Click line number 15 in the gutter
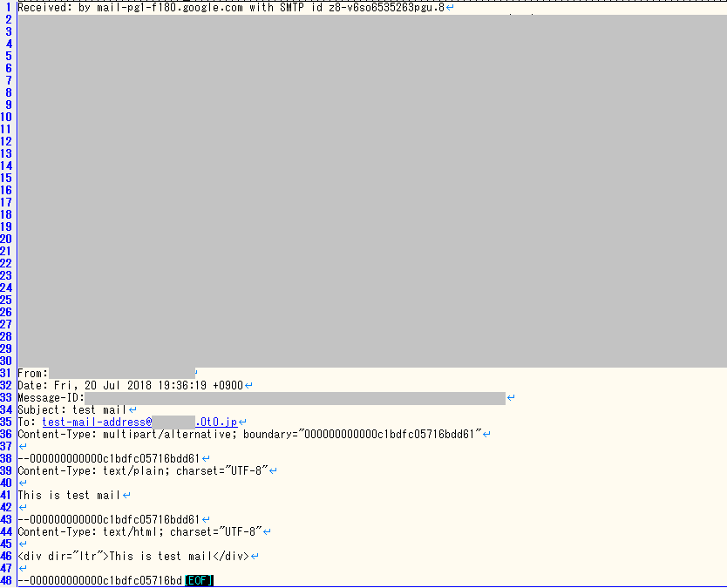Image resolution: width=727 pixels, height=588 pixels. [x=6, y=178]
